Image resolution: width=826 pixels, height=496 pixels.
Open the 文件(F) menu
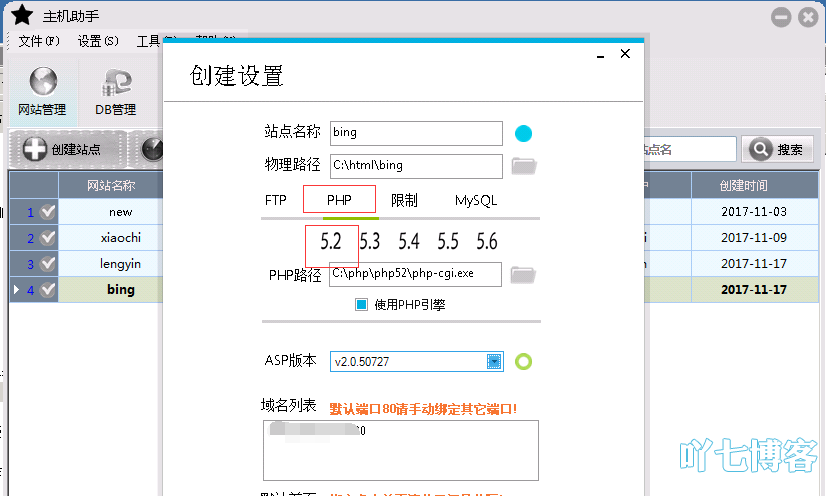click(40, 41)
